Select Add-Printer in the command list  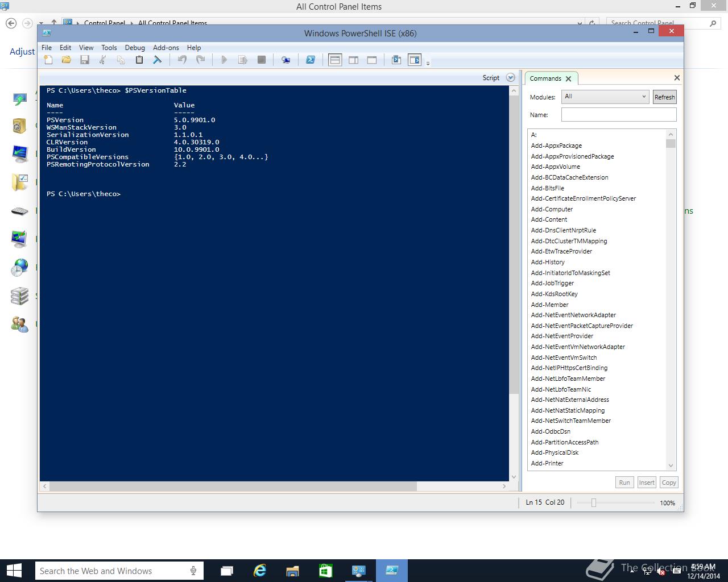click(547, 463)
